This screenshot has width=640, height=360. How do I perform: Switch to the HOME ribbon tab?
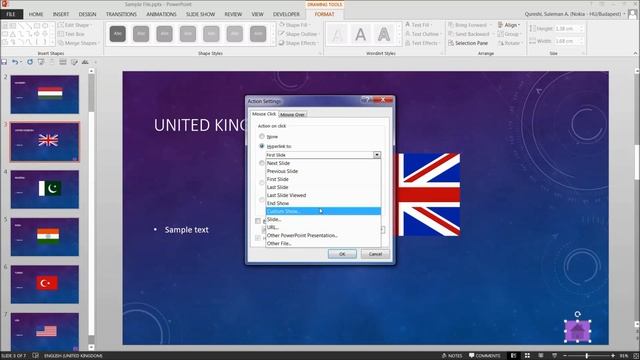tap(36, 14)
